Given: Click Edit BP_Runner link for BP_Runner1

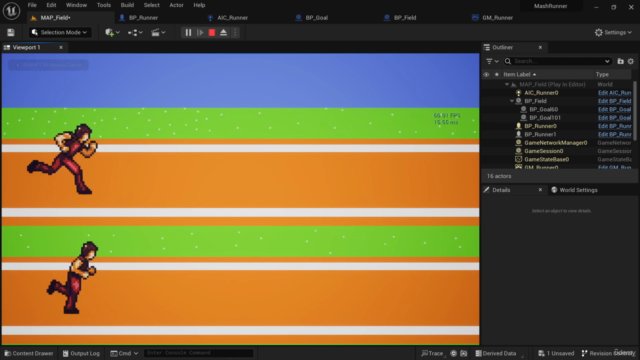Looking at the screenshot, I should click(x=614, y=134).
